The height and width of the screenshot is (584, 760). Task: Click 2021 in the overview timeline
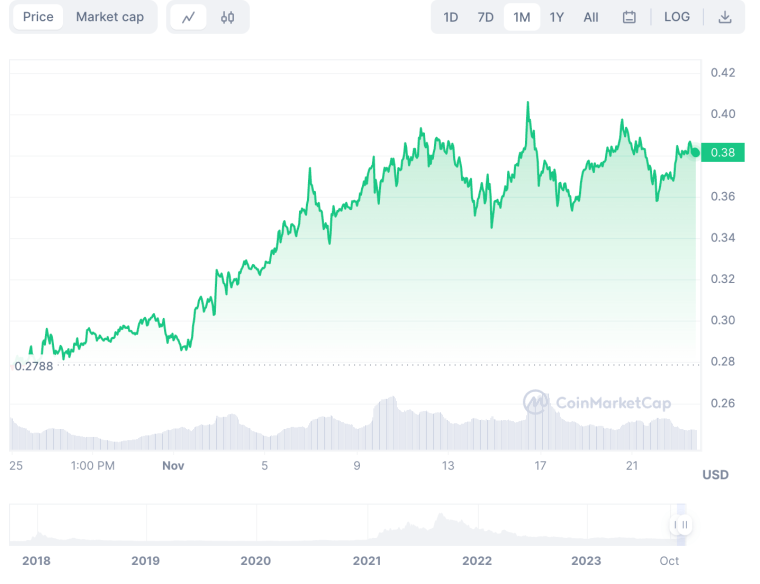(366, 561)
